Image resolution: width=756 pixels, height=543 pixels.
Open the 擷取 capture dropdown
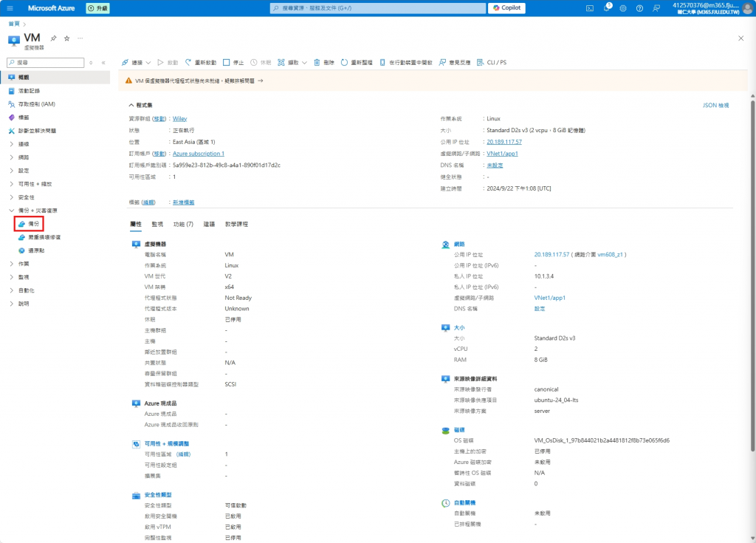292,62
